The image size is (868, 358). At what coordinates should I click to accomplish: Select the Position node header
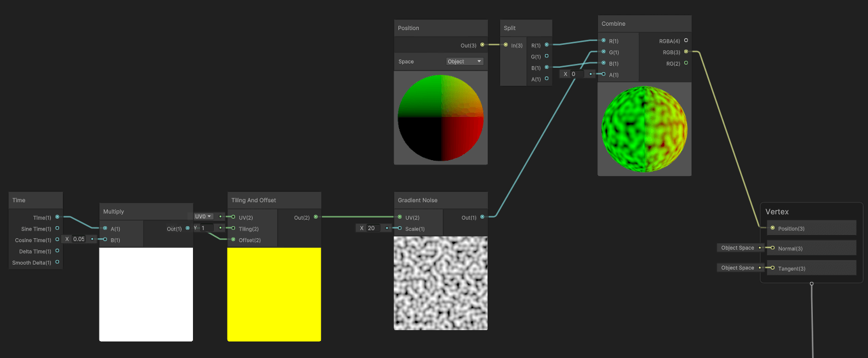coord(441,28)
